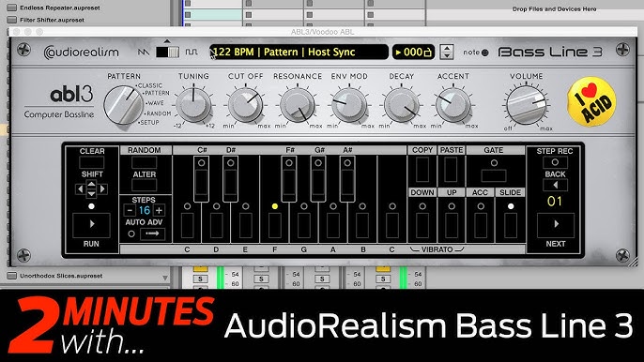Adjust the CUT OFF knob
Screen dimensions: 644x362
coord(245,105)
